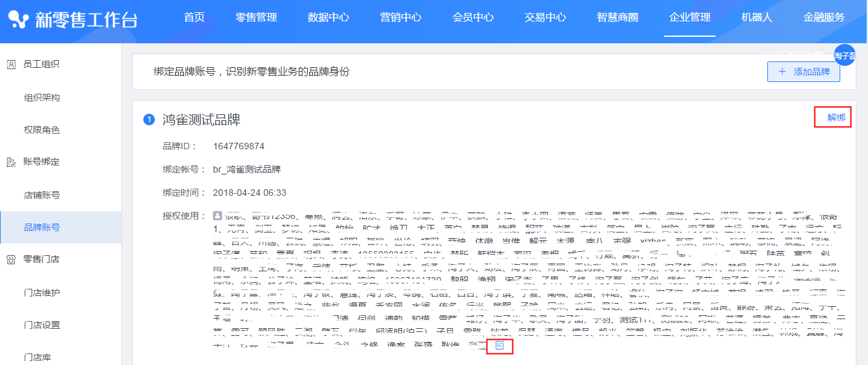Open the 机器人 menu
The height and width of the screenshot is (365, 868).
(x=757, y=17)
